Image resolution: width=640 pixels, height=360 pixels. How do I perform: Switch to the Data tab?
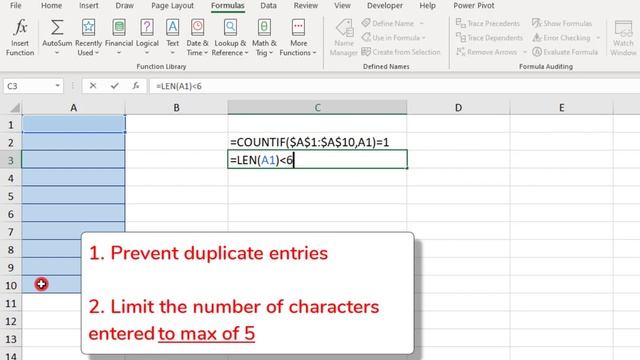pyautogui.click(x=268, y=5)
